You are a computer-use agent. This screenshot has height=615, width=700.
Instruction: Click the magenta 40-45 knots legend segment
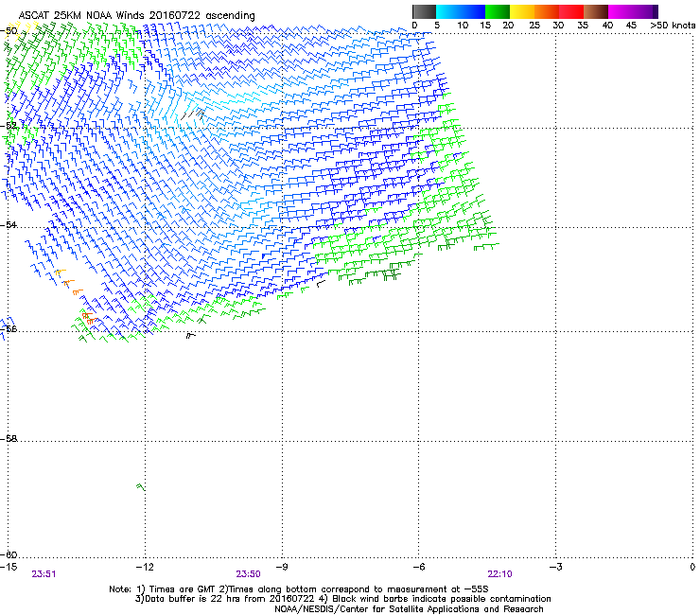621,11
